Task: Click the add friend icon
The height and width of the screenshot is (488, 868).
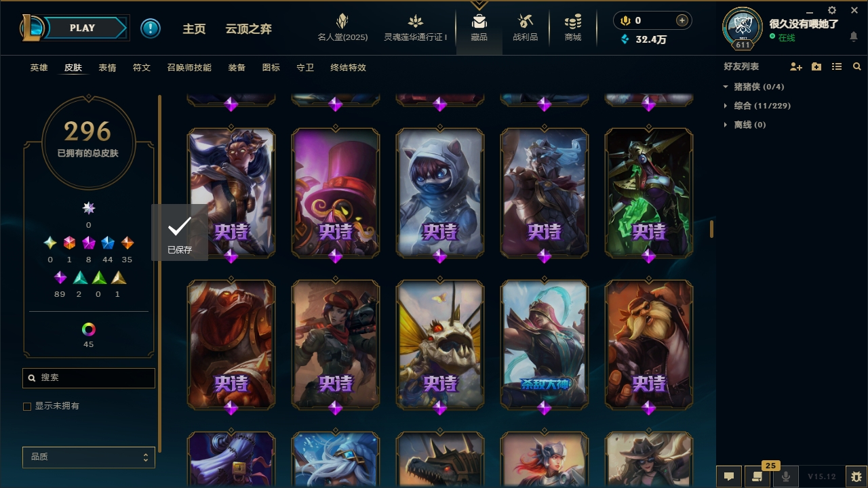Action: pos(796,66)
